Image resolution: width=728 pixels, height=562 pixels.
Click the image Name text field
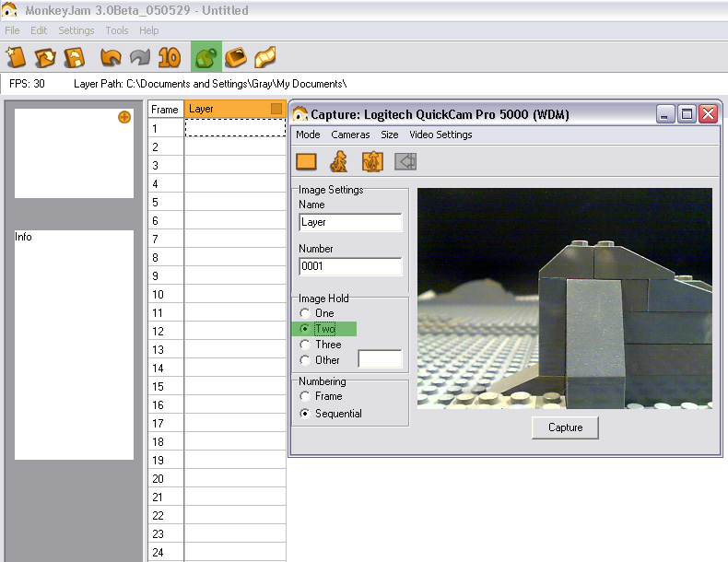(x=350, y=222)
